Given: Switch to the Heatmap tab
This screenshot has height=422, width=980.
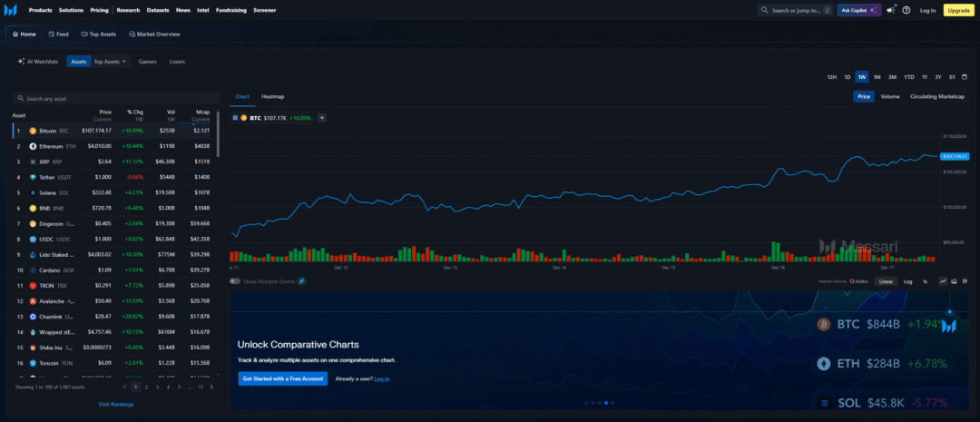Looking at the screenshot, I should pyautogui.click(x=272, y=96).
